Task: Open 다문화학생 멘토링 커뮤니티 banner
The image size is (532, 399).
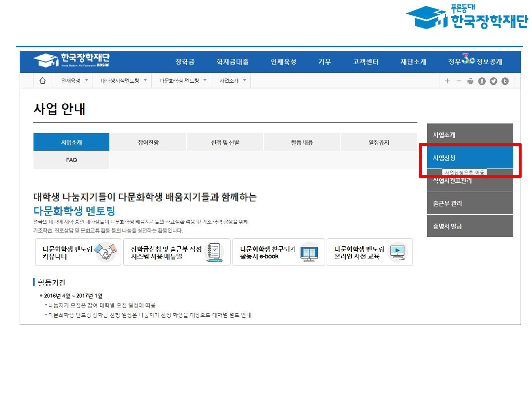Action: tap(78, 252)
